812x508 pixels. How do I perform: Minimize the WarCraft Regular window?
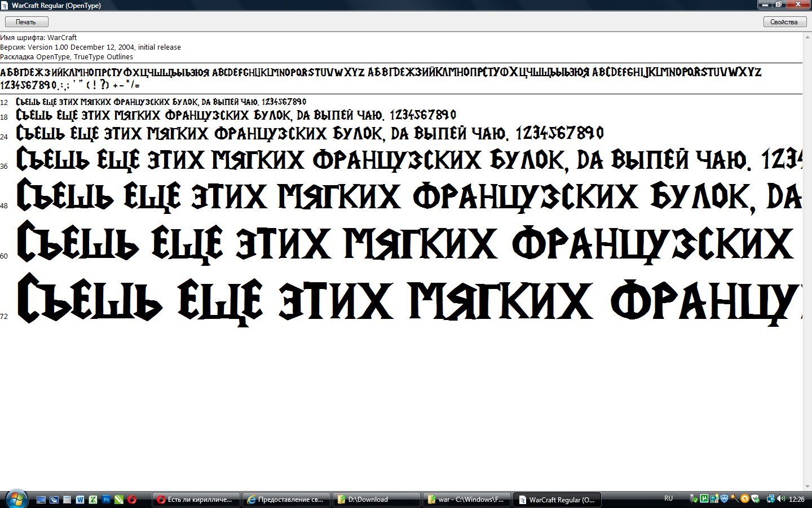point(765,5)
